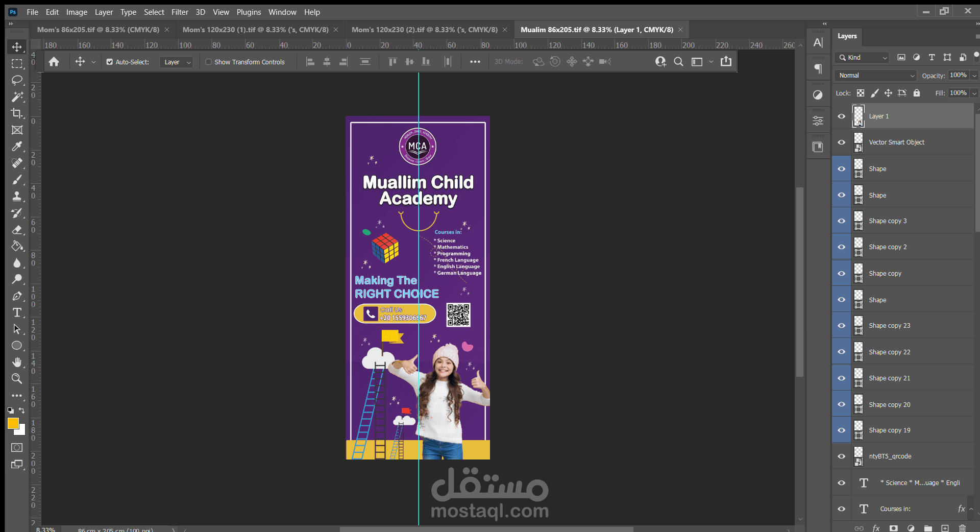This screenshot has height=532, width=980.
Task: Hide the Courses in: text layer
Action: (842, 509)
